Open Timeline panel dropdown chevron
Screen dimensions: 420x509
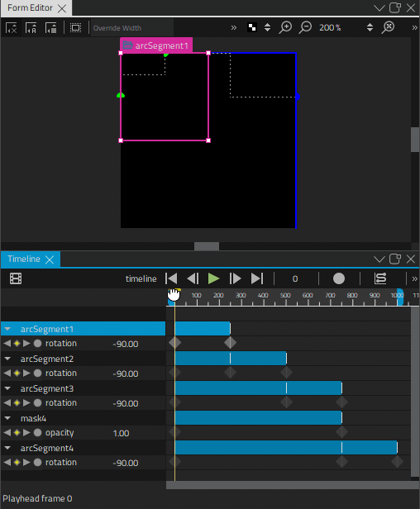pyautogui.click(x=379, y=259)
